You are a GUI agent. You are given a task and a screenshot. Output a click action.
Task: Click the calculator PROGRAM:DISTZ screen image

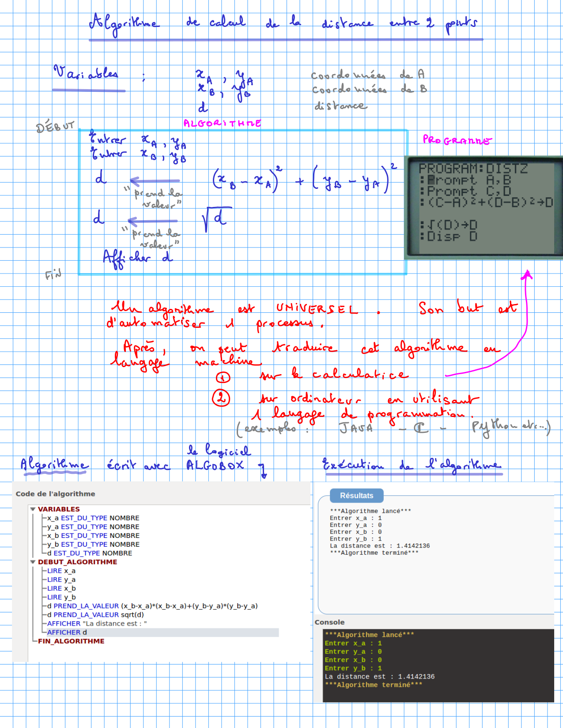[484, 207]
